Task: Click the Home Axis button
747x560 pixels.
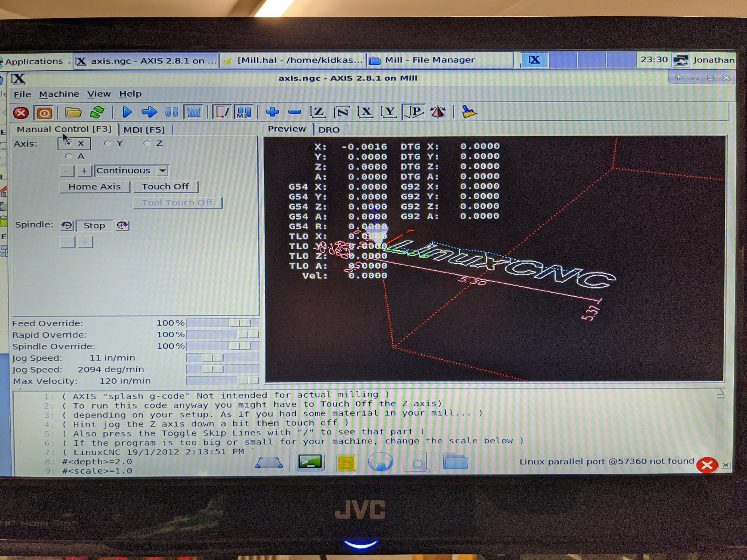Action: [94, 187]
